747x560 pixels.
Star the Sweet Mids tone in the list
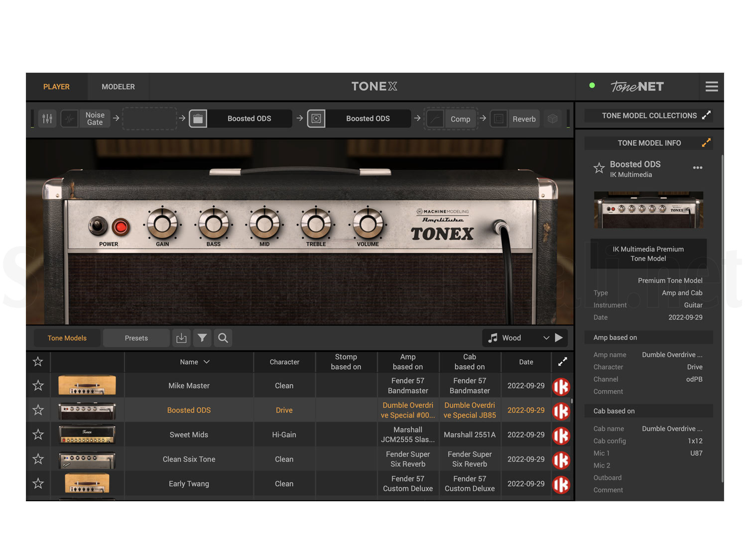coord(38,434)
